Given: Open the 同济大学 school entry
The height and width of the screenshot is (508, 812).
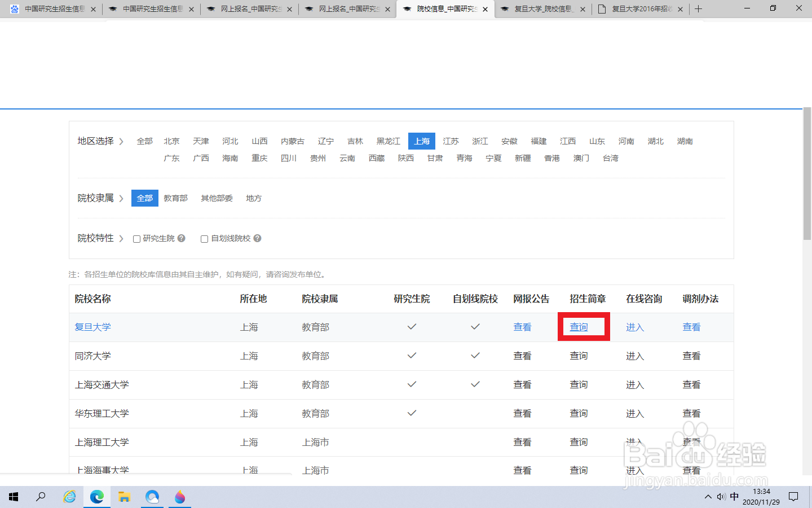Looking at the screenshot, I should [x=93, y=356].
